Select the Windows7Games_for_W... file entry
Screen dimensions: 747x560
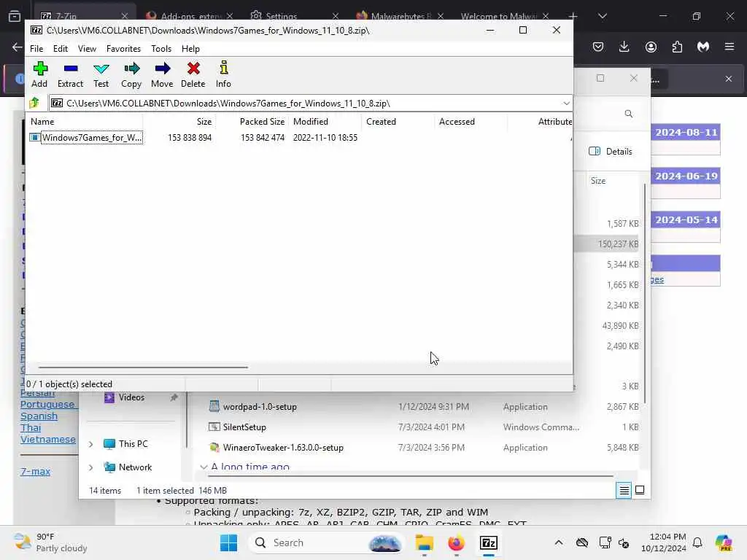[91, 138]
